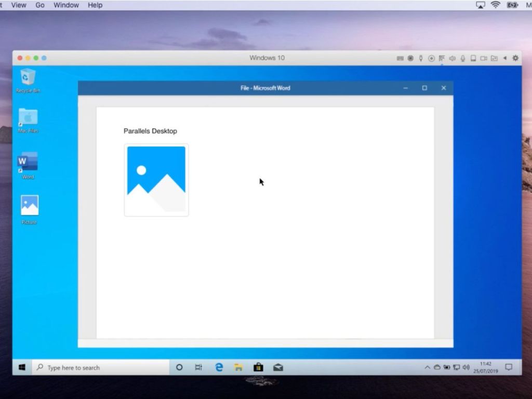Click the Type here to search box
Screen dimensions: 532x399
click(x=101, y=367)
